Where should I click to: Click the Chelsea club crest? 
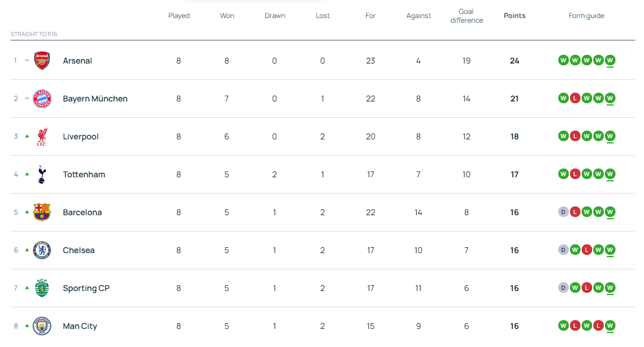point(42,250)
